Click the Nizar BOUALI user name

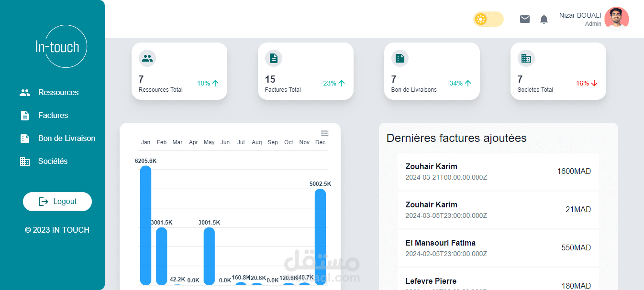point(580,15)
